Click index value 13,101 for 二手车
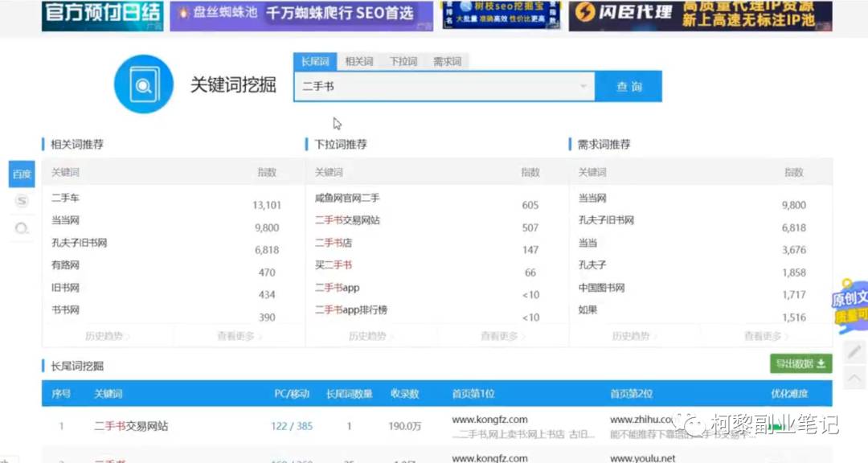The height and width of the screenshot is (463, 868). [267, 205]
